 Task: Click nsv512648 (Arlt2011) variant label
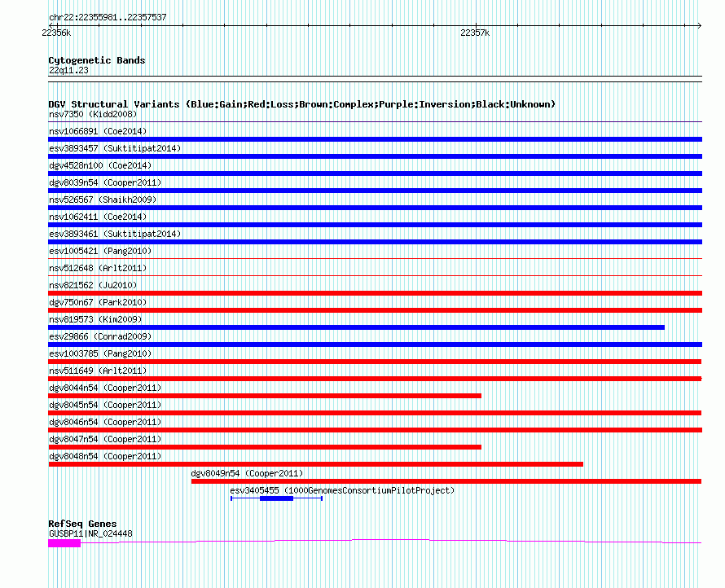pos(98,268)
